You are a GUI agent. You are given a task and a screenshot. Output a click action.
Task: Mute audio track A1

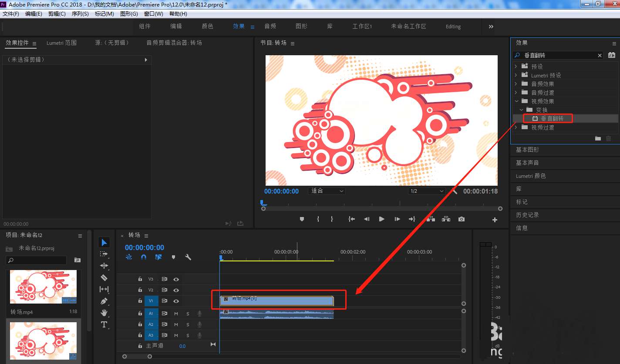click(176, 313)
